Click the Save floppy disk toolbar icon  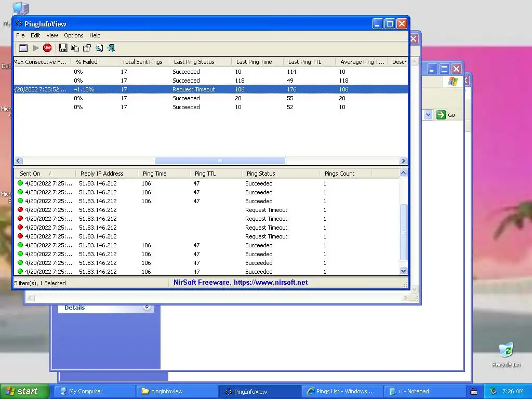(x=63, y=48)
